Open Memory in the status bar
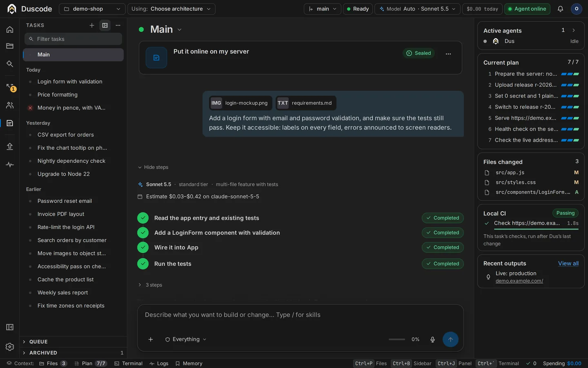 (x=189, y=364)
